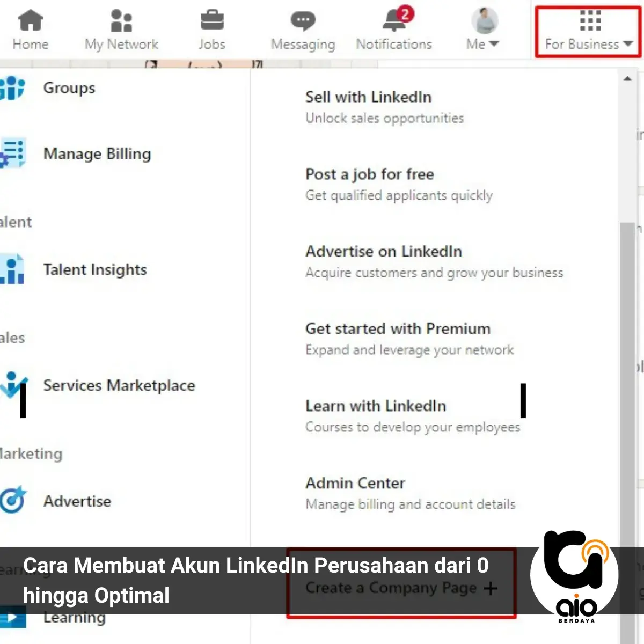The image size is (644, 644).
Task: Click the profile photo avatar
Action: (485, 21)
